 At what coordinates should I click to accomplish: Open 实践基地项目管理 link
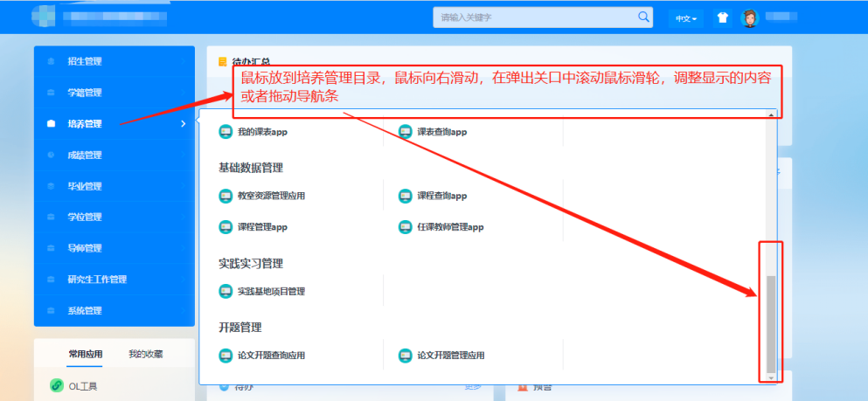click(x=270, y=291)
